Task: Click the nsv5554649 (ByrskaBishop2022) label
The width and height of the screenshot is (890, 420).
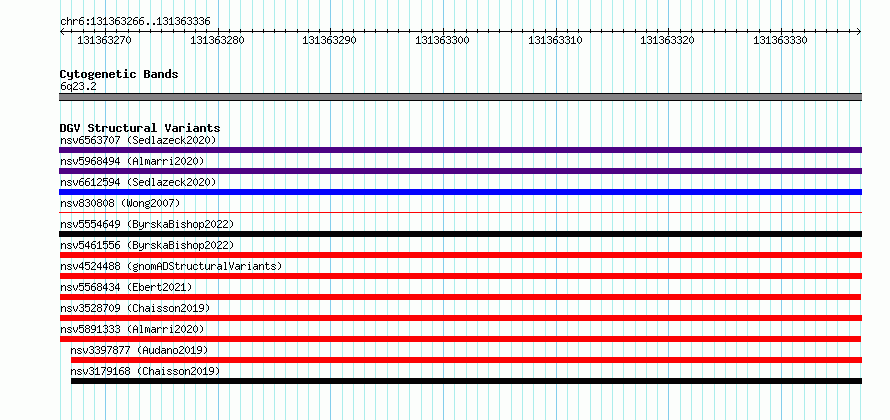Action: point(147,224)
